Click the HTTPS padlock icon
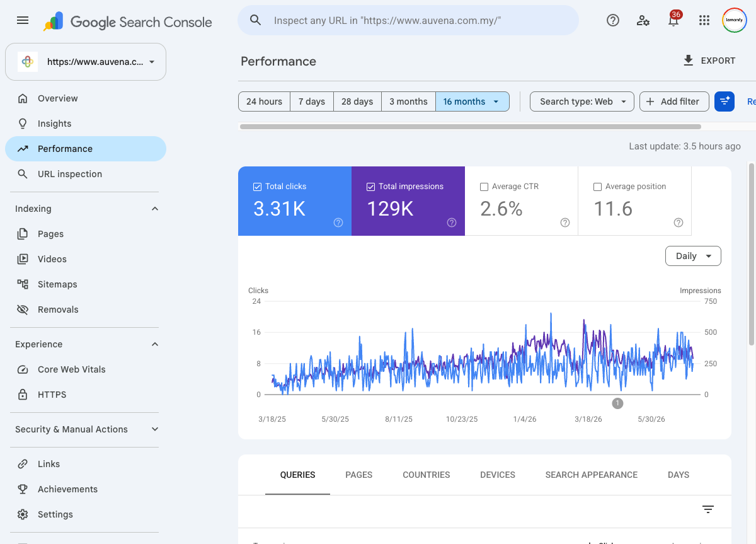 [23, 395]
